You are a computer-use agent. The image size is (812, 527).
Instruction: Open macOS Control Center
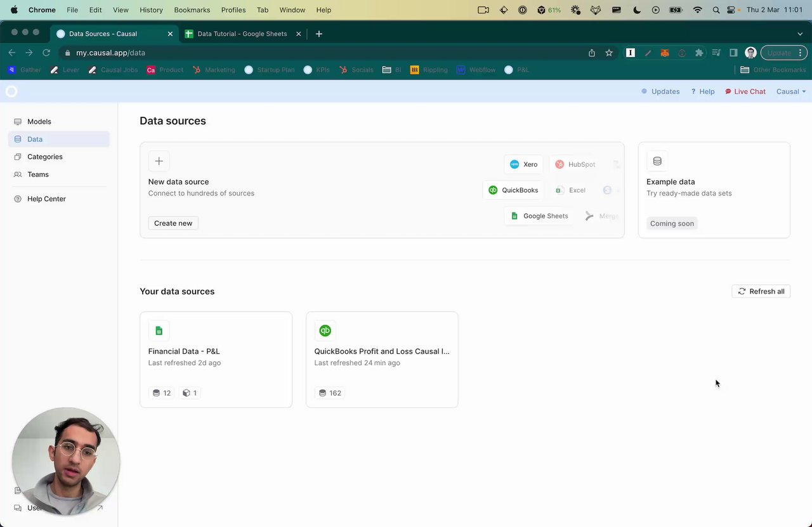tap(731, 10)
